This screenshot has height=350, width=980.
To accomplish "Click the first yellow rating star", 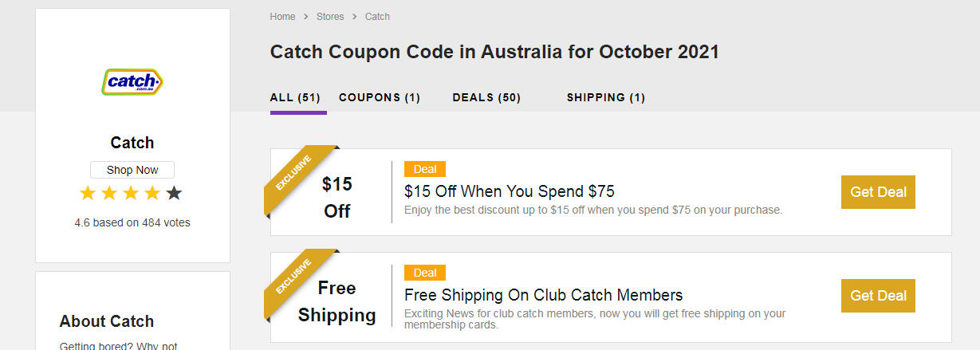I will [88, 193].
